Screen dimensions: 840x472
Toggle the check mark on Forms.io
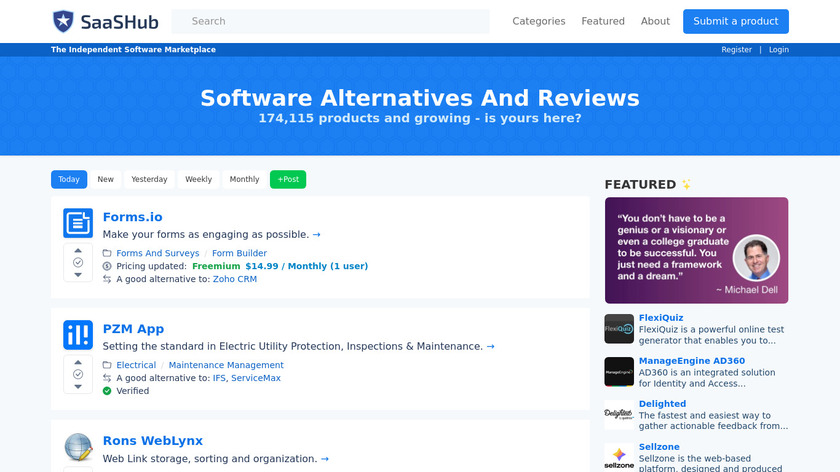click(x=78, y=262)
